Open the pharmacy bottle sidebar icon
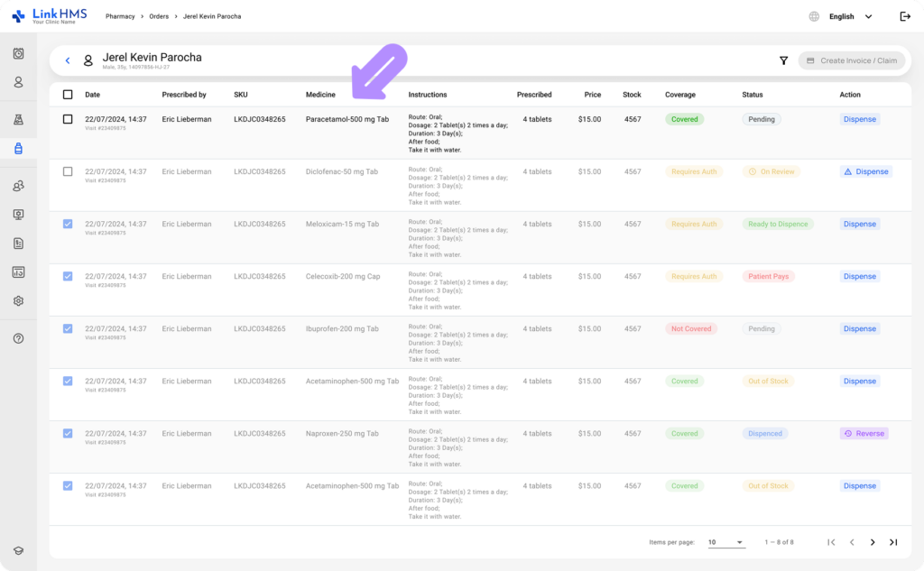The height and width of the screenshot is (571, 924). 18,149
